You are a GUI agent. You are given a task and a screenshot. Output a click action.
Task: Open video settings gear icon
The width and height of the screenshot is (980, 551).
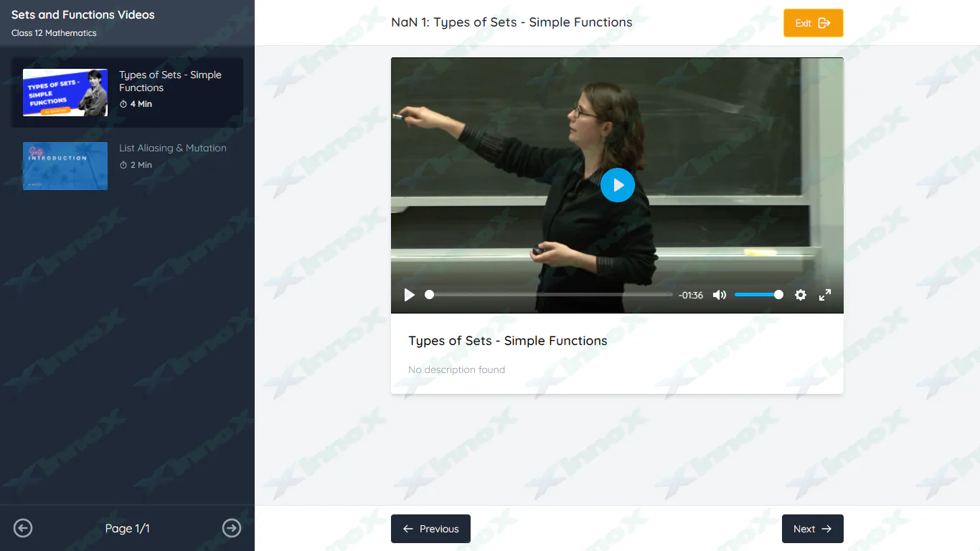tap(801, 295)
